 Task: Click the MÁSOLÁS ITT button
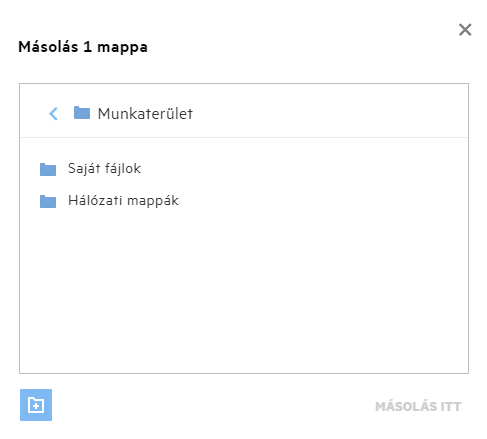click(418, 406)
